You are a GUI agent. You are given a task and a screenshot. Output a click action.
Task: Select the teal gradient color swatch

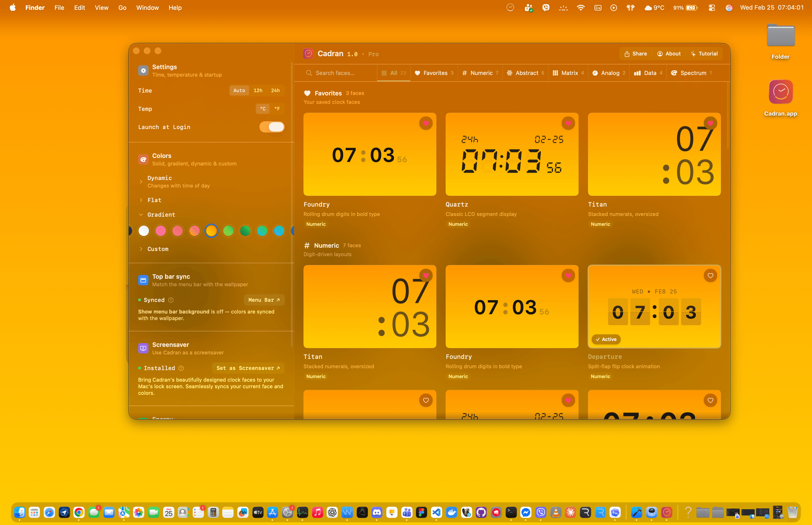(x=262, y=231)
